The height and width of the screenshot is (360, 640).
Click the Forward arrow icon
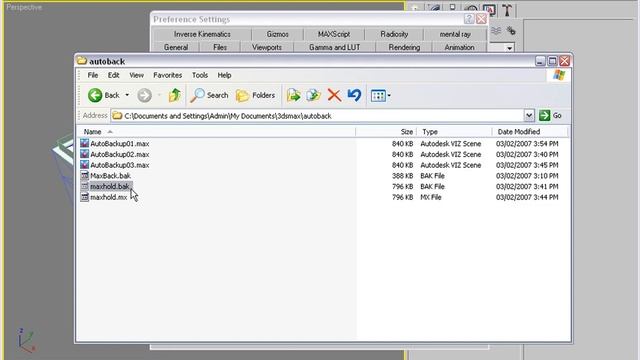point(144,95)
